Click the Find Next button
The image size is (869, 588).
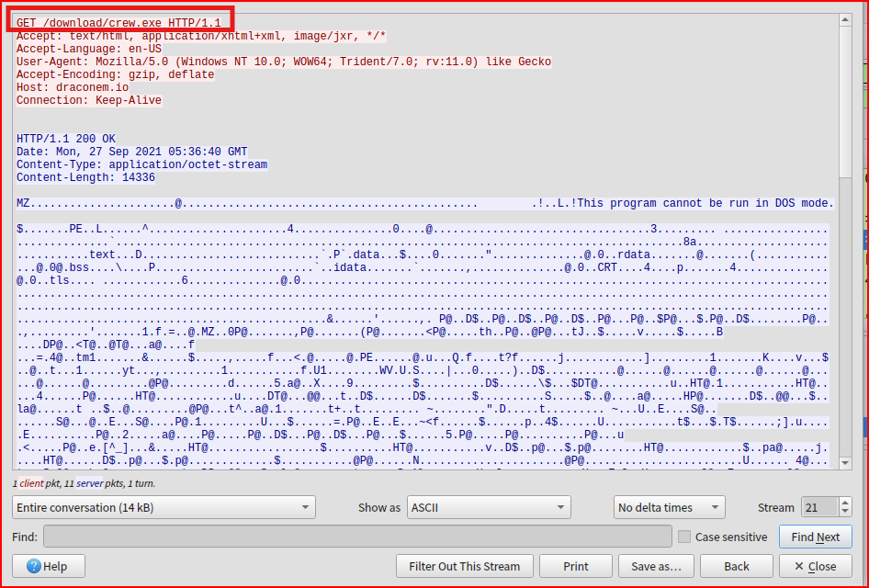tap(815, 537)
